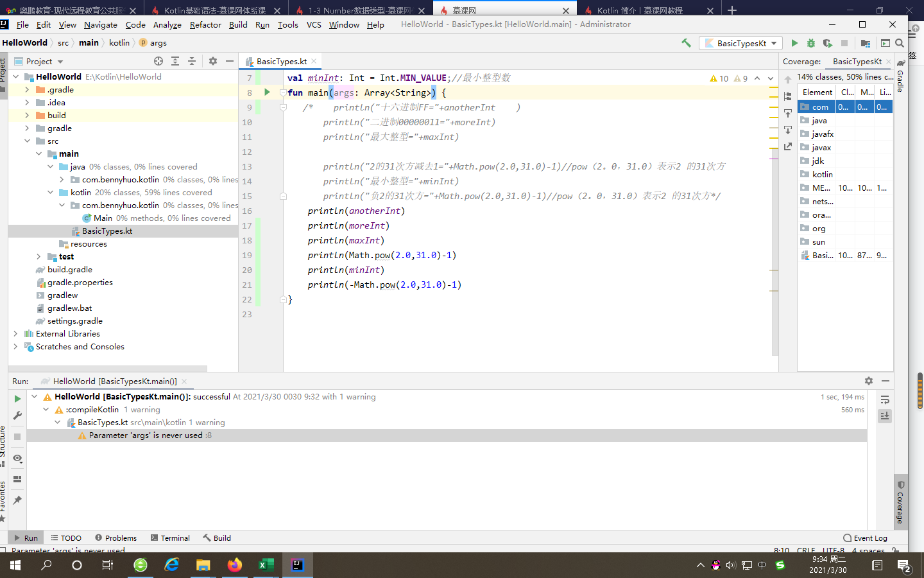Click the wrench icon in Run panel

(x=17, y=416)
